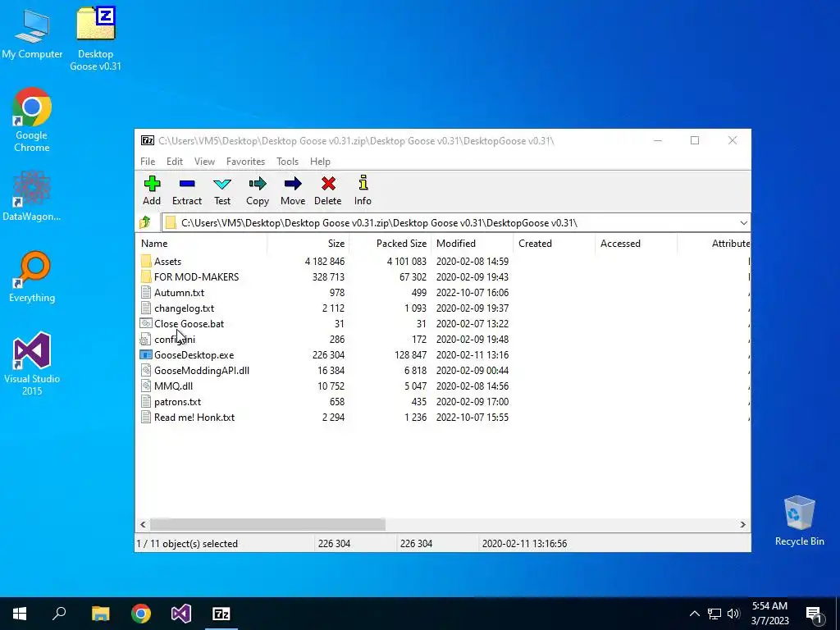
Task: Go up one folder with the green arrow icon
Action: click(x=145, y=222)
